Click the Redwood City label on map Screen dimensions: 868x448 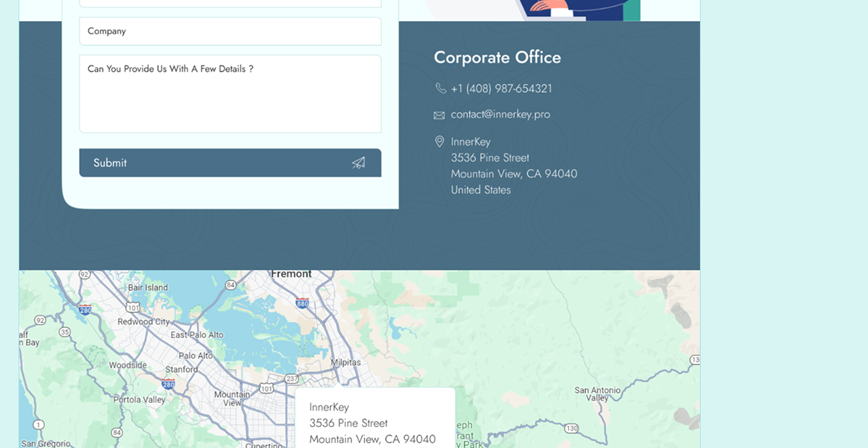143,322
